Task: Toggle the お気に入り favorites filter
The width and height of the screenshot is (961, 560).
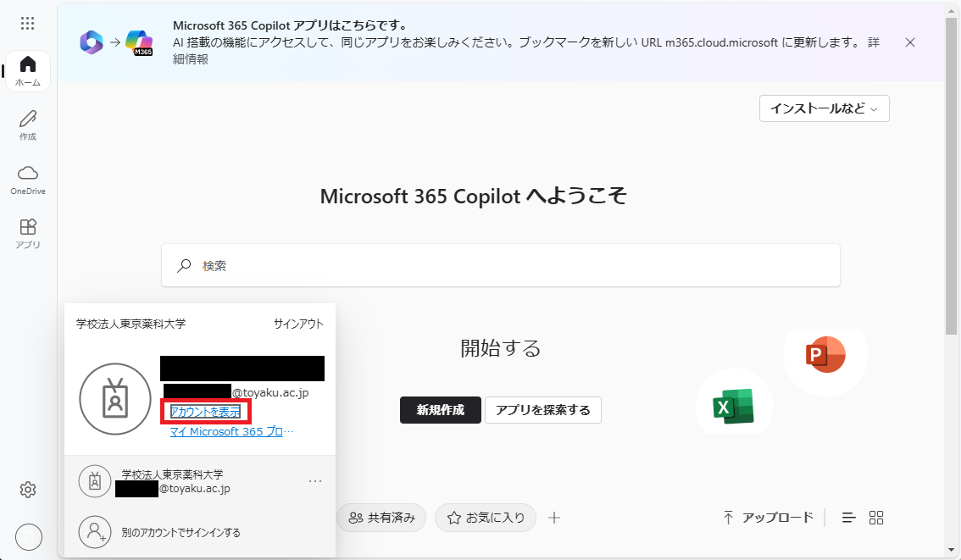Action: click(485, 517)
